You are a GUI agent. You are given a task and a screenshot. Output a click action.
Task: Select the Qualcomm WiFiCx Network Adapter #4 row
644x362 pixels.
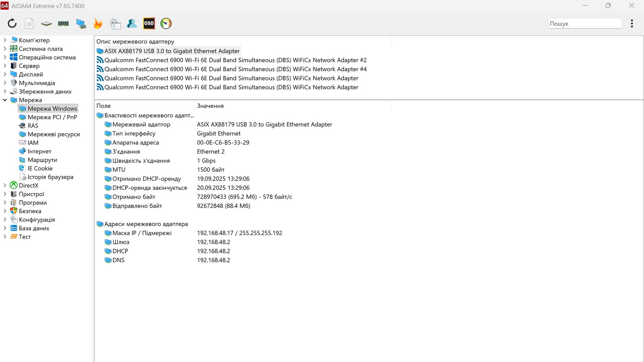click(x=231, y=69)
